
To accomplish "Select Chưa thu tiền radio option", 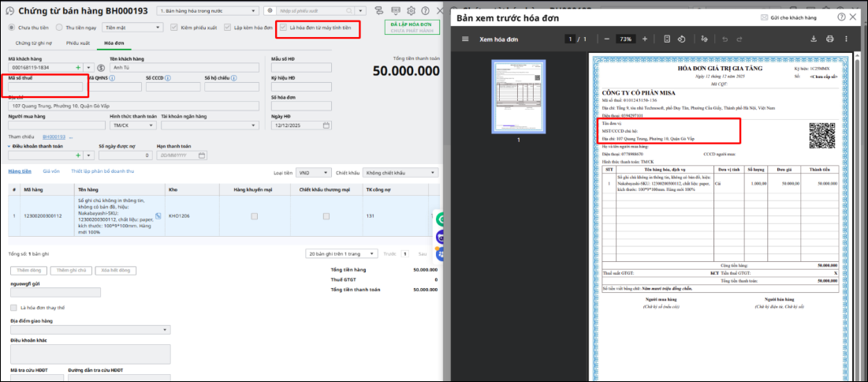I will (11, 27).
